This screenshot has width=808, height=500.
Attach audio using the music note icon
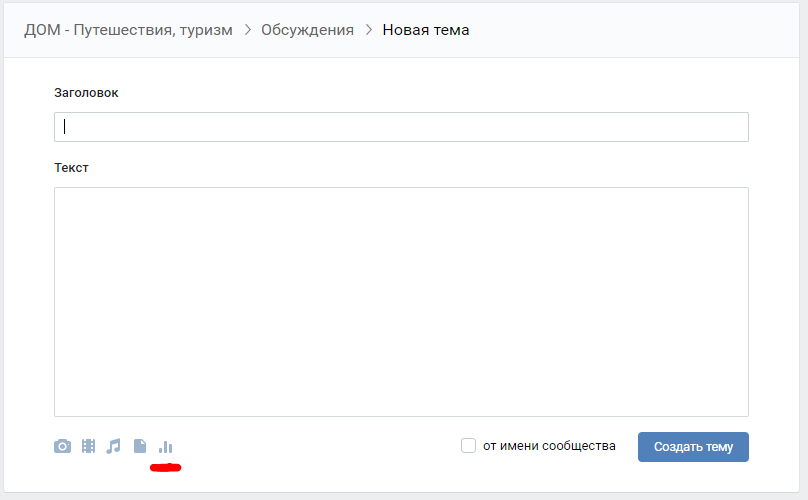pyautogui.click(x=113, y=446)
